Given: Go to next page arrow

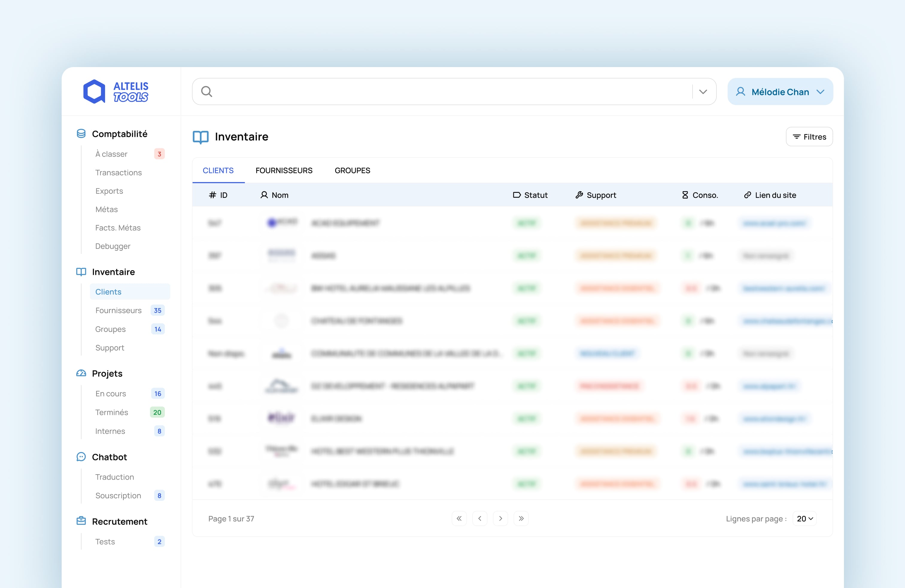Looking at the screenshot, I should click(x=500, y=519).
